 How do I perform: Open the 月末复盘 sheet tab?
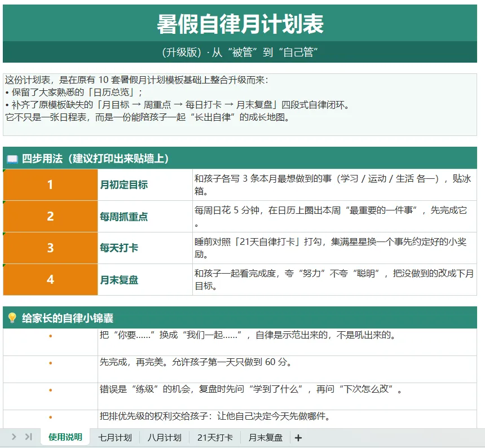coord(266,437)
